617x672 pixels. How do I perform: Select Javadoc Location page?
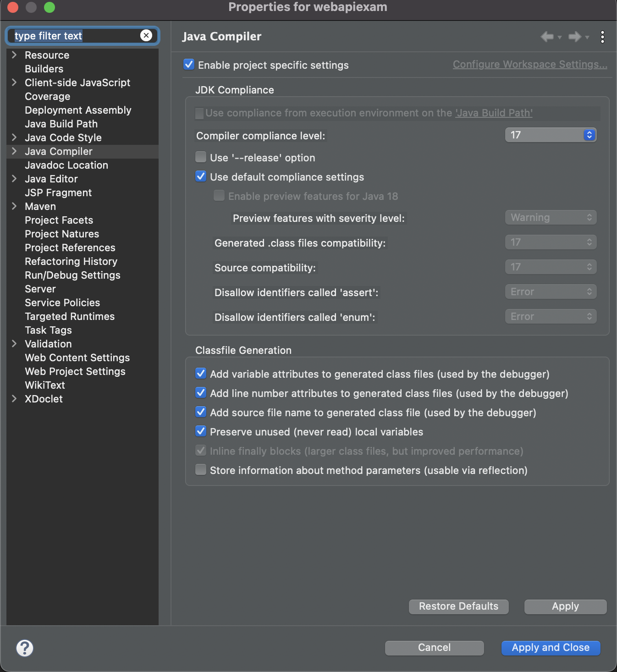(66, 165)
